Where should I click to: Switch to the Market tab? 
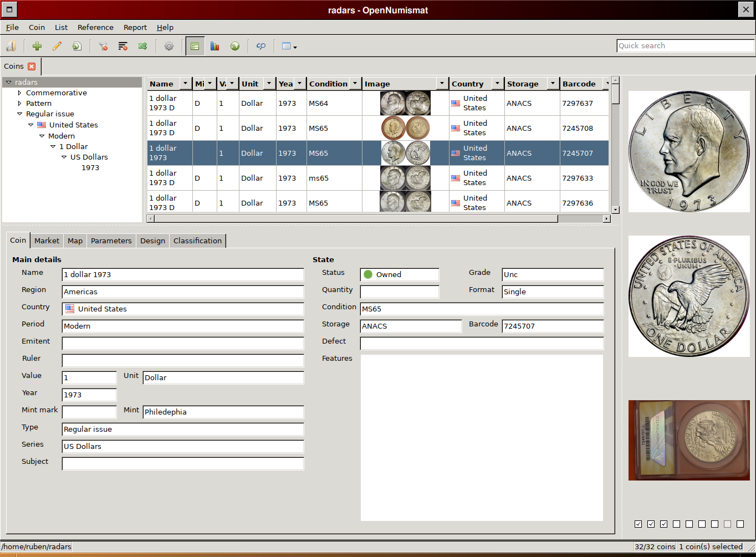[47, 241]
